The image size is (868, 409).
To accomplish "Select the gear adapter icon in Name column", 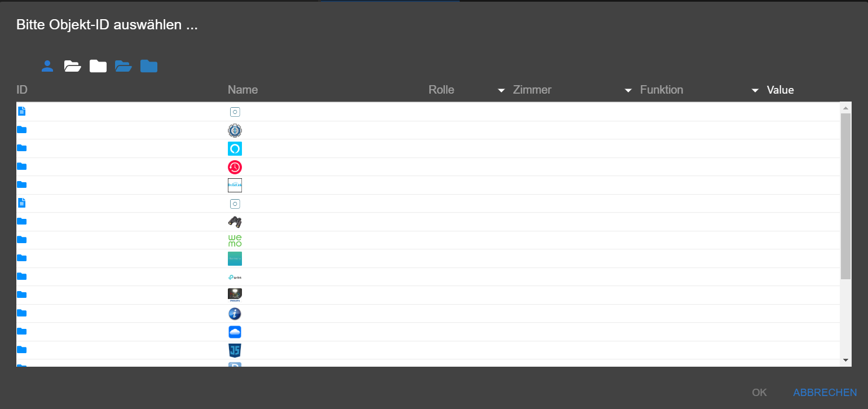I will (235, 130).
